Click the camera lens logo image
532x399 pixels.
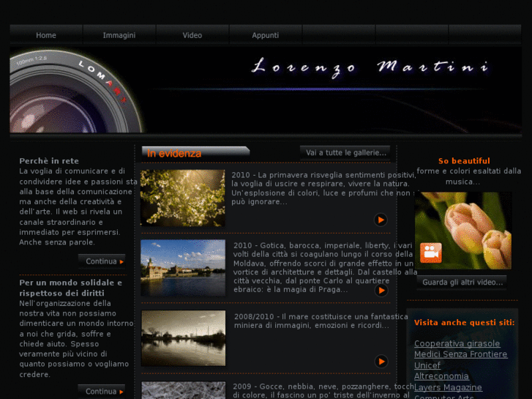[76, 91]
